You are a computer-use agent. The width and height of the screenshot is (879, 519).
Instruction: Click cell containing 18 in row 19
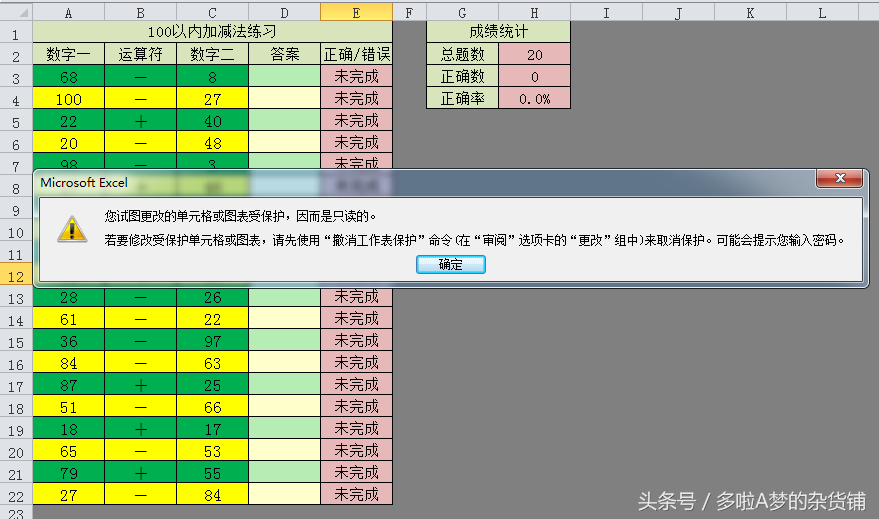tap(68, 429)
